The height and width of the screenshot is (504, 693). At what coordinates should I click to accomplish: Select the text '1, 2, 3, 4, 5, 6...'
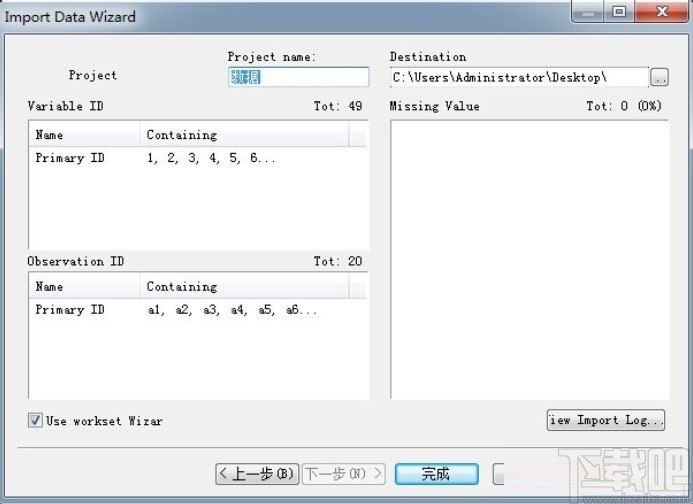tap(211, 158)
